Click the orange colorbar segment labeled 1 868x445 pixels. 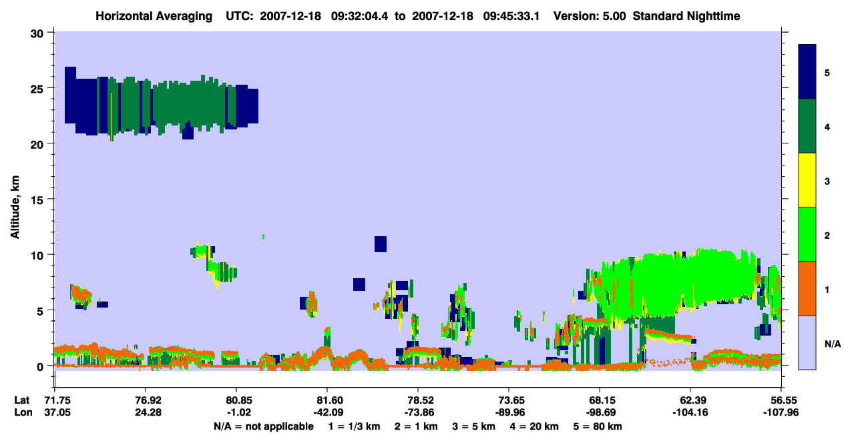(x=807, y=288)
